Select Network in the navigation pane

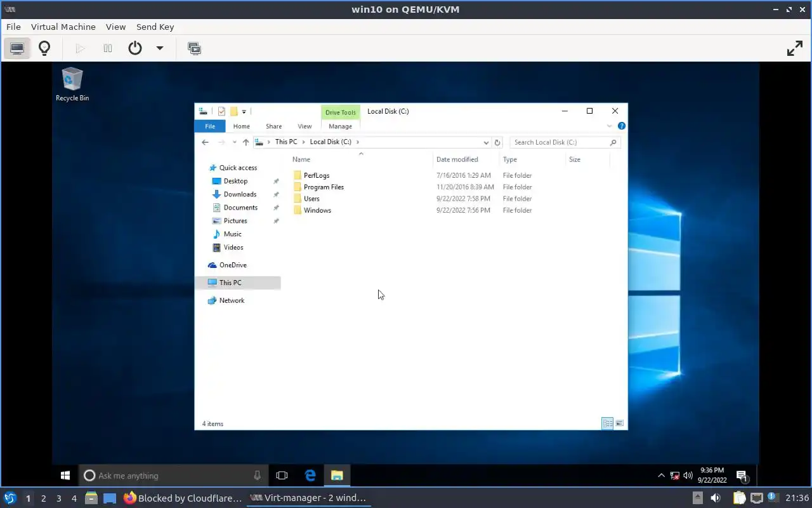click(x=232, y=301)
